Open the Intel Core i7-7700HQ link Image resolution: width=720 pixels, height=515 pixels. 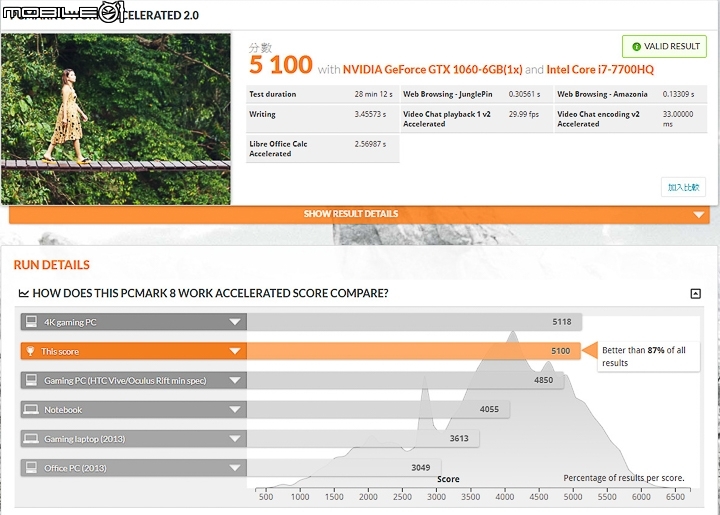point(600,70)
